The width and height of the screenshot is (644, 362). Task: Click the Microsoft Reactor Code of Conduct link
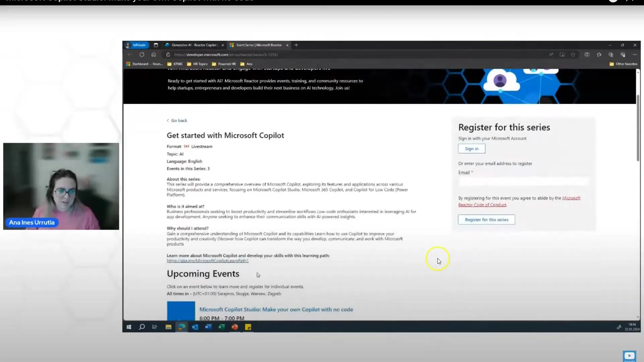point(482,205)
